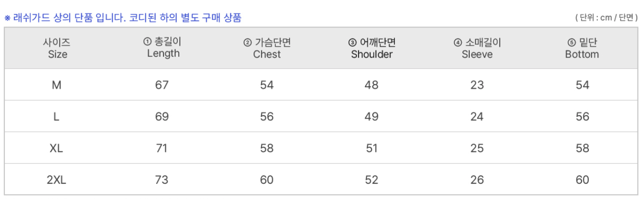The width and height of the screenshot is (644, 199).
Task: Click the circled number 3 beside Shoulder
Action: [x=352, y=42]
